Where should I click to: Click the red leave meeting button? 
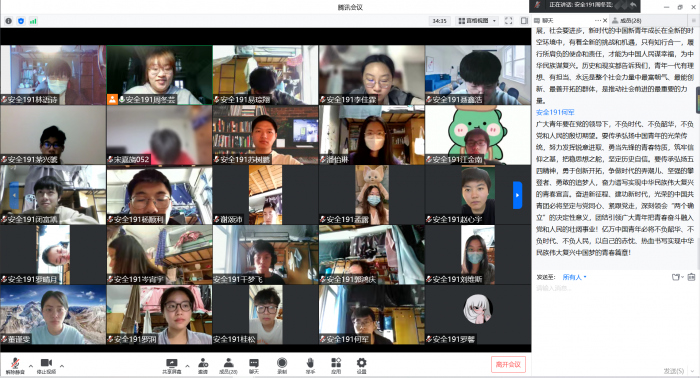(508, 364)
